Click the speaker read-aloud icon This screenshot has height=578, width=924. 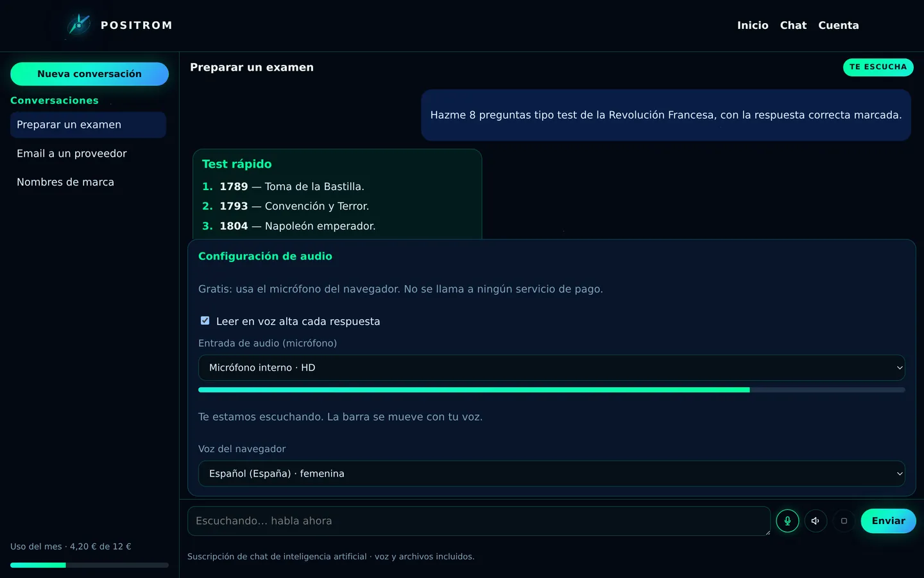pos(816,521)
